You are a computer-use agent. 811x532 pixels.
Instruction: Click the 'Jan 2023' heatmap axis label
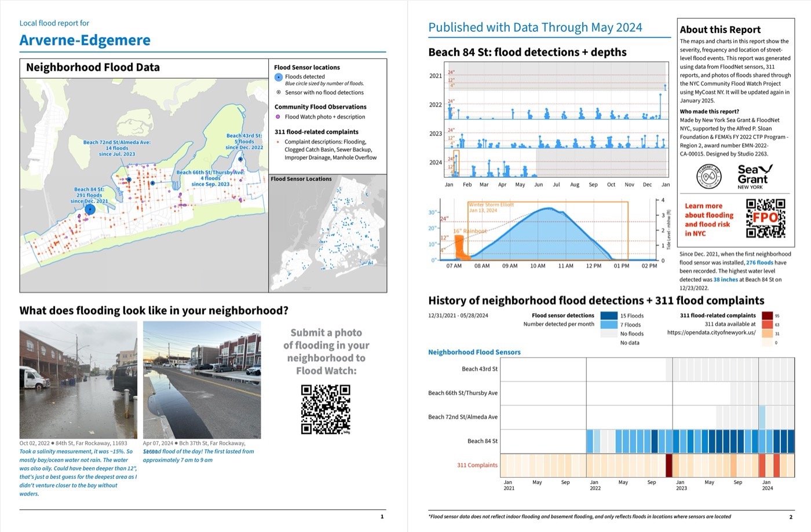coord(681,485)
